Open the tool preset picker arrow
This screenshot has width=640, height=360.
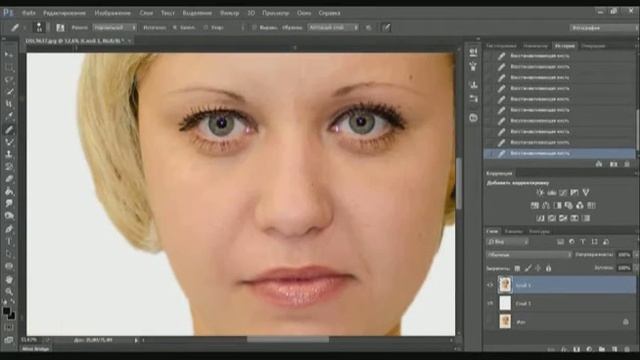pos(24,27)
